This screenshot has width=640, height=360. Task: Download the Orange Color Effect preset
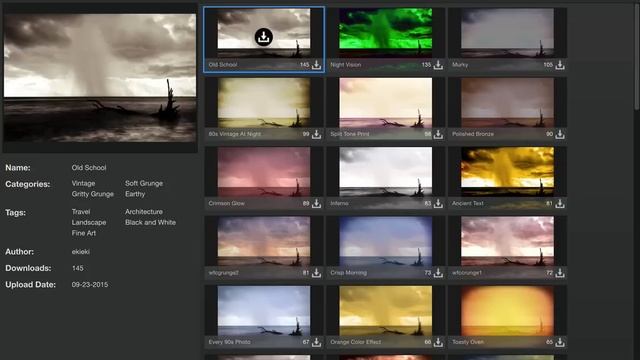point(438,342)
